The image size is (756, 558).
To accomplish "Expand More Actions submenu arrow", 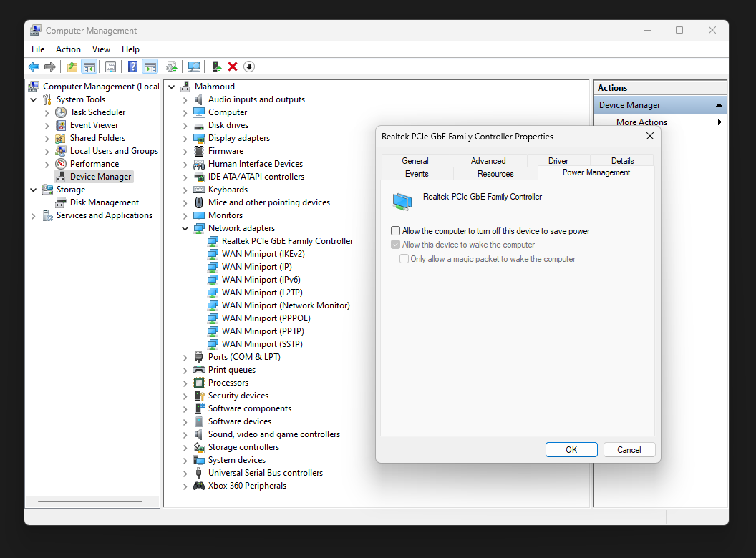I will (x=719, y=122).
